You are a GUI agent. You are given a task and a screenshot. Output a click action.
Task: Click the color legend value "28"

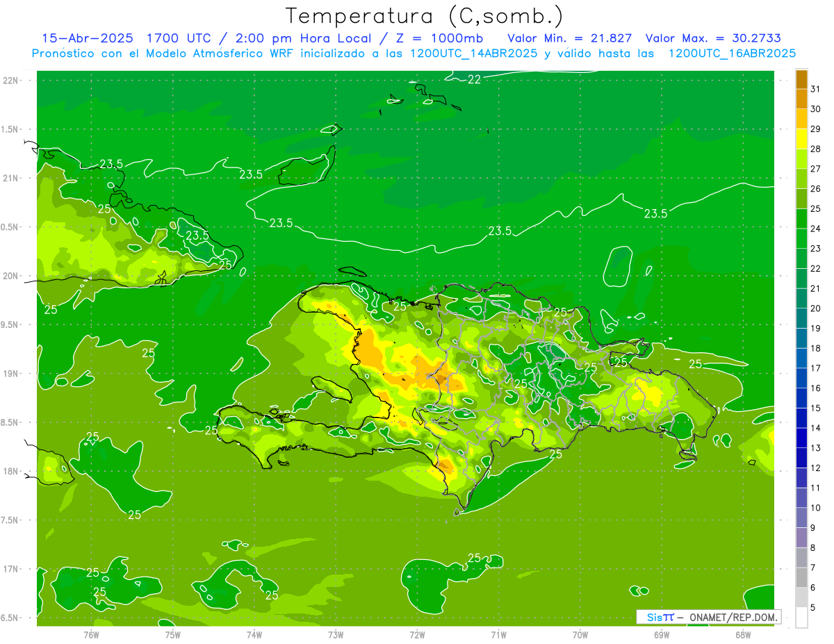click(x=816, y=149)
